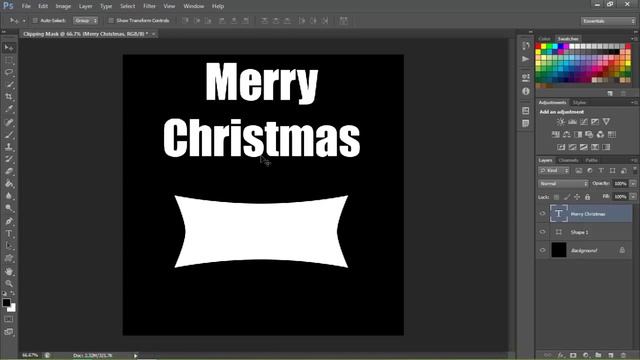Hide the Background layer

(x=542, y=250)
